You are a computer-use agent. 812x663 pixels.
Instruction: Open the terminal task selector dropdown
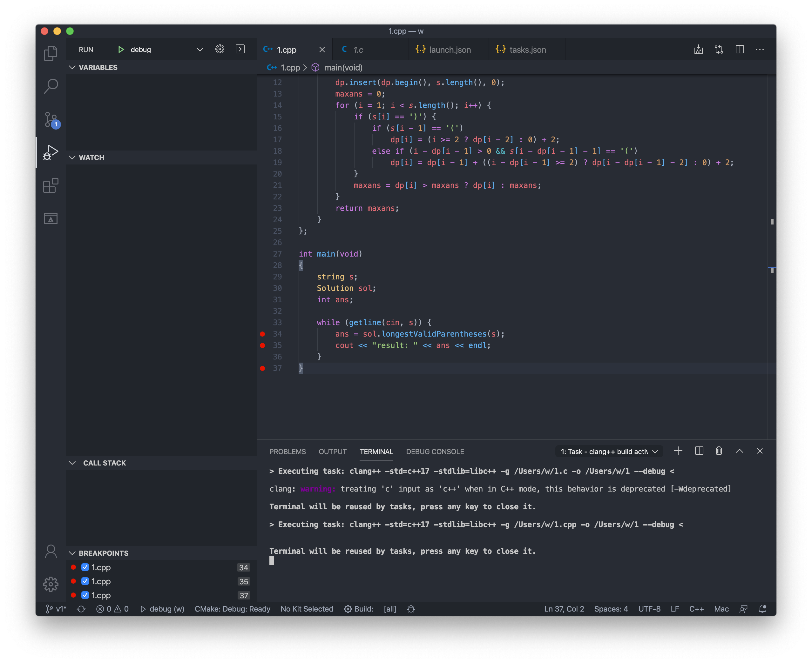pos(609,452)
